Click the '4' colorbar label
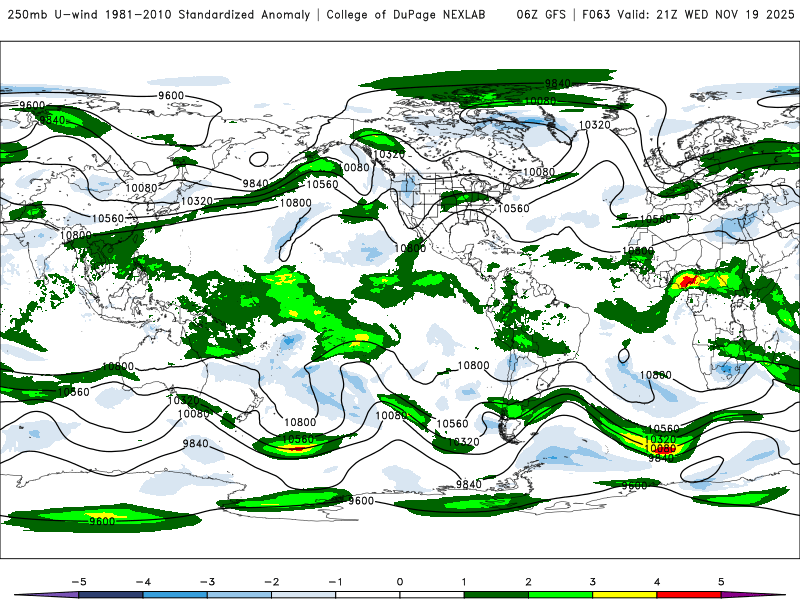Screen dimensions: 800x600 tap(657, 582)
